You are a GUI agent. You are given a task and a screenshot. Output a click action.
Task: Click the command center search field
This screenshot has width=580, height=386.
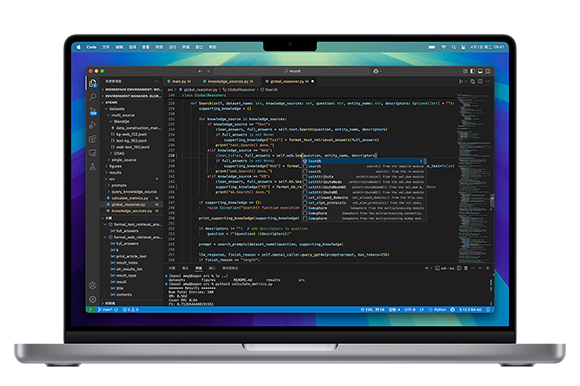292,71
